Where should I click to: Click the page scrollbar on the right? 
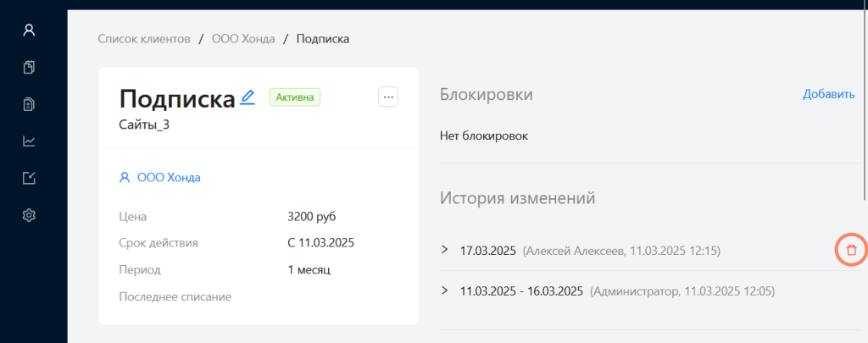pos(865,100)
